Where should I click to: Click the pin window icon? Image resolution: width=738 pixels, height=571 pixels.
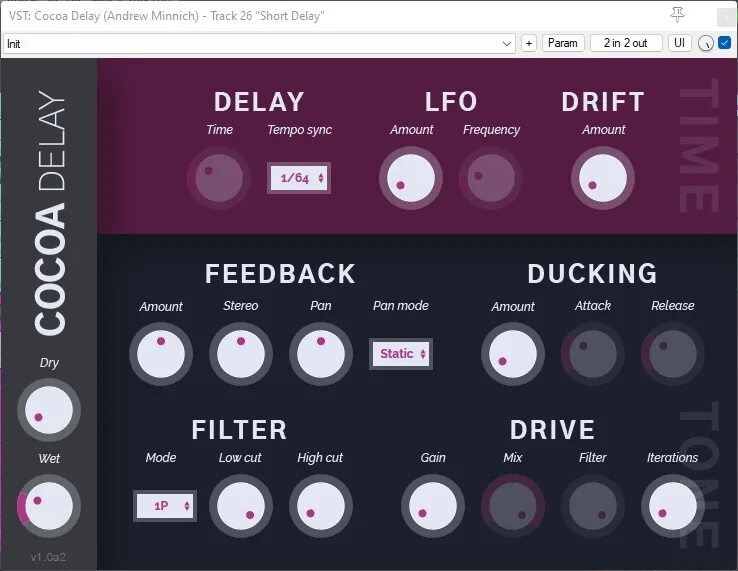(x=677, y=16)
